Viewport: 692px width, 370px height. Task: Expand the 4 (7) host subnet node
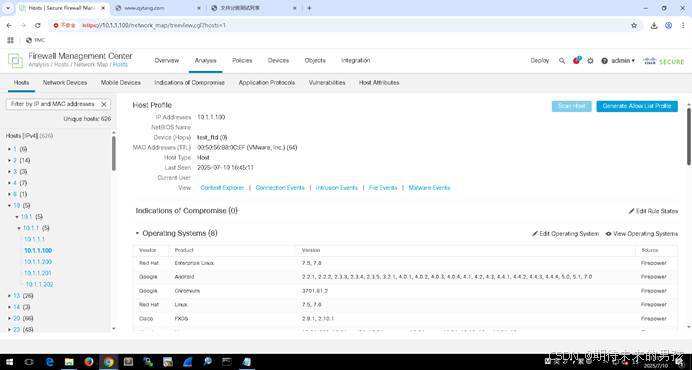(9, 183)
